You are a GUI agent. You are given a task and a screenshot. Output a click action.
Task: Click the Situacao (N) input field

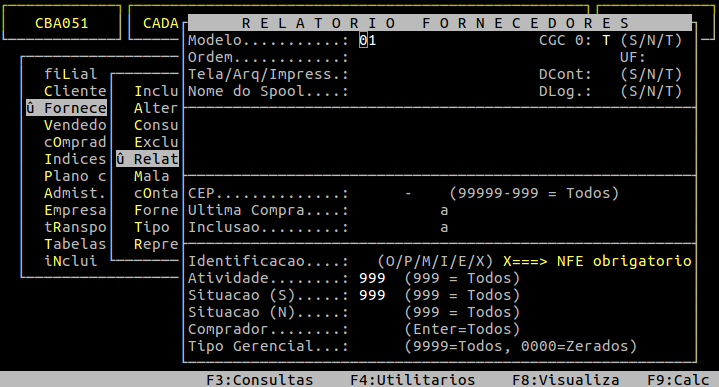tap(372, 312)
